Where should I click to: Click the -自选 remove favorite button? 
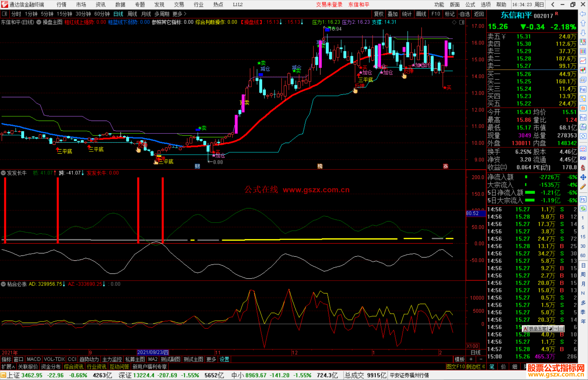(464, 14)
